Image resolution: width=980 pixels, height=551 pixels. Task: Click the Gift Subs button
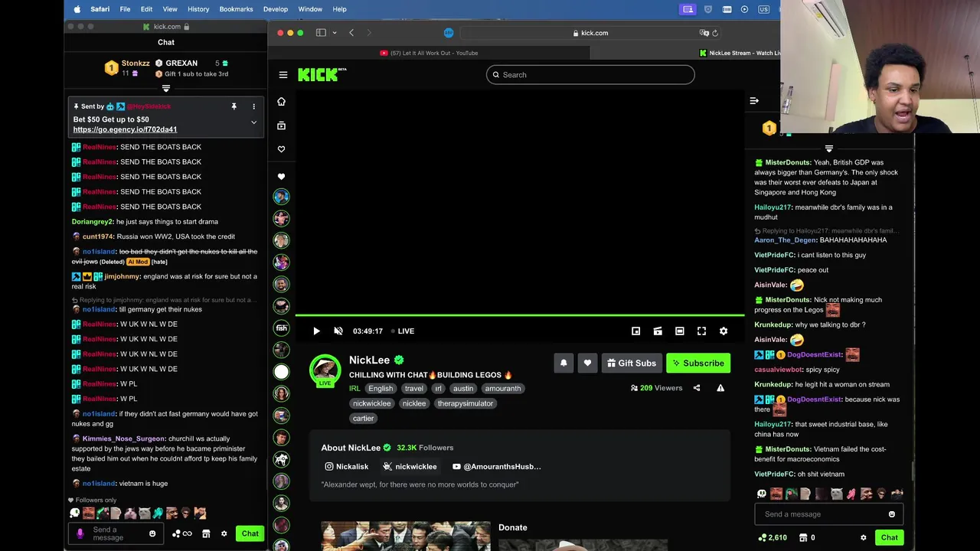[632, 364]
